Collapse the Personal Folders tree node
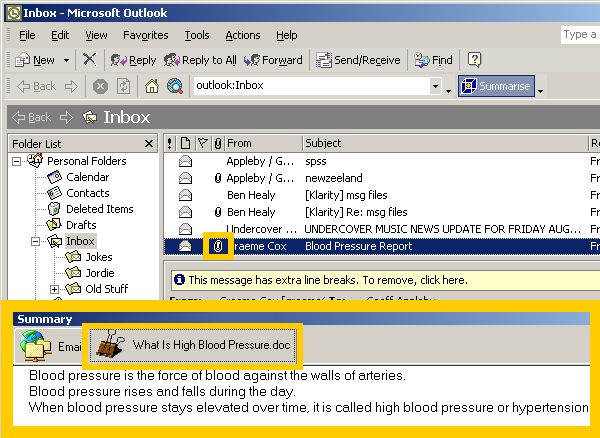 [16, 161]
